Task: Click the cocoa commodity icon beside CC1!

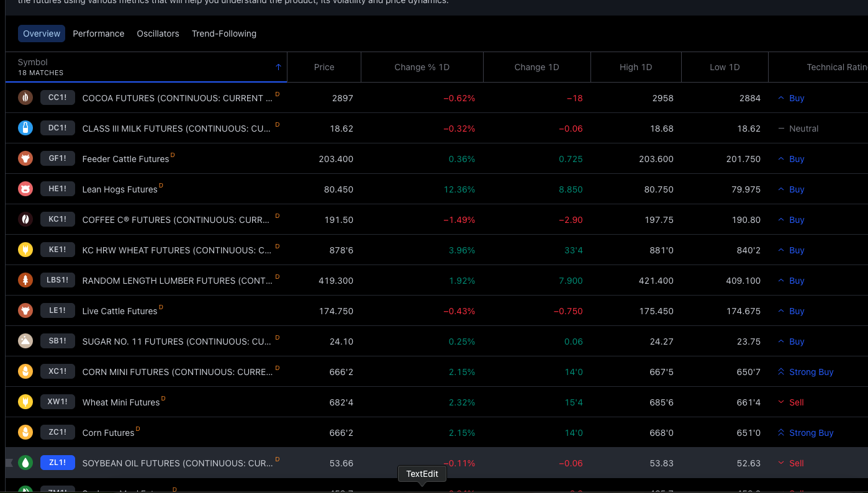Action: (25, 97)
